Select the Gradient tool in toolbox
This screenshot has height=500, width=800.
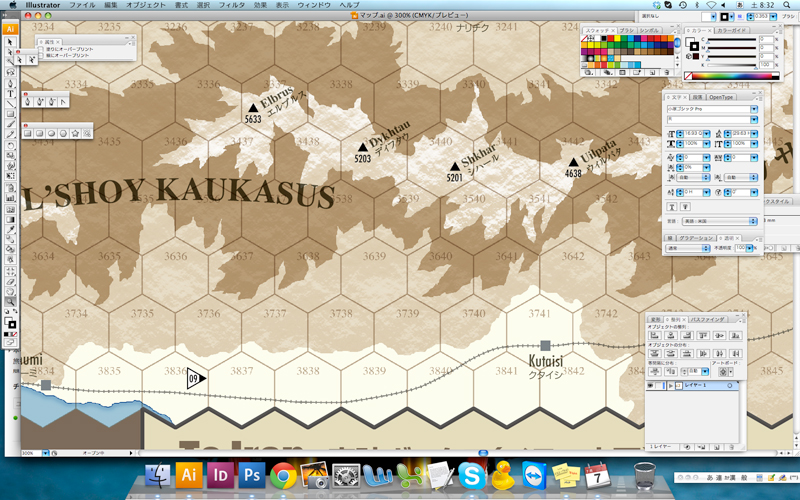[10, 219]
